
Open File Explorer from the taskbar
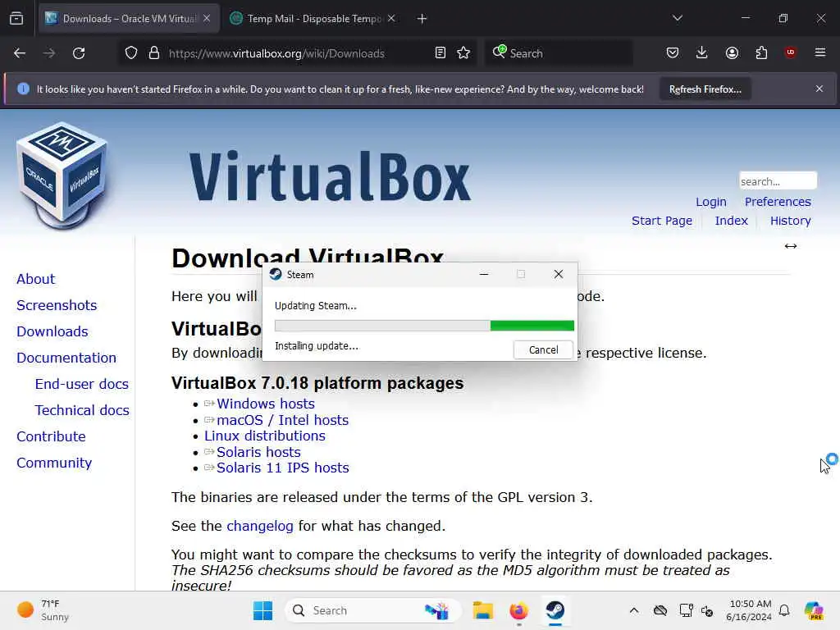click(x=482, y=610)
